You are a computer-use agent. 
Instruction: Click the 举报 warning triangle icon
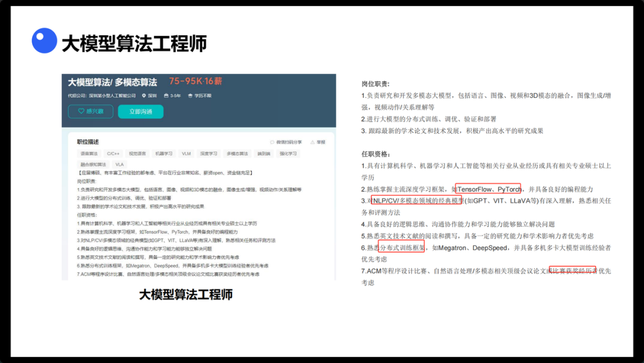click(312, 142)
